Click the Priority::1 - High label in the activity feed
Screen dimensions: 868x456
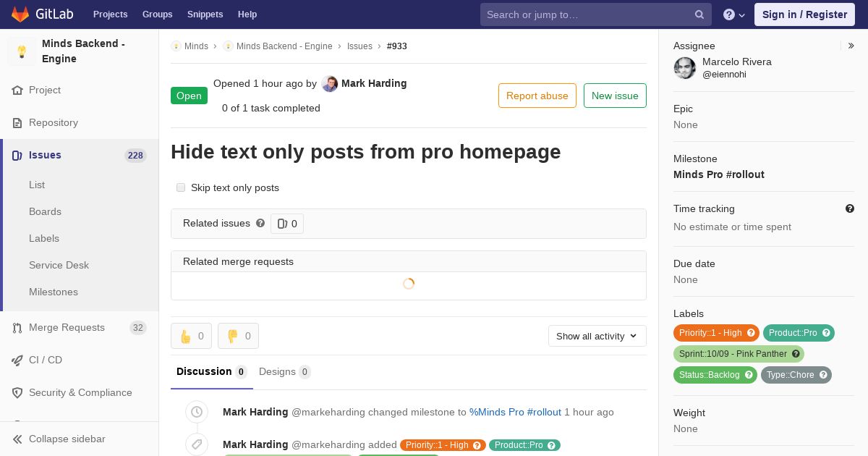(x=437, y=445)
